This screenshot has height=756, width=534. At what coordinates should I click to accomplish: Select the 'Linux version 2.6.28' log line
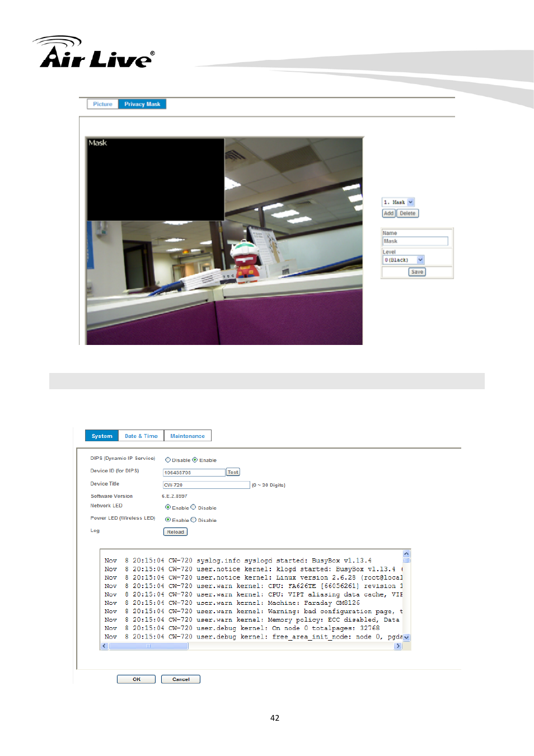click(x=253, y=577)
